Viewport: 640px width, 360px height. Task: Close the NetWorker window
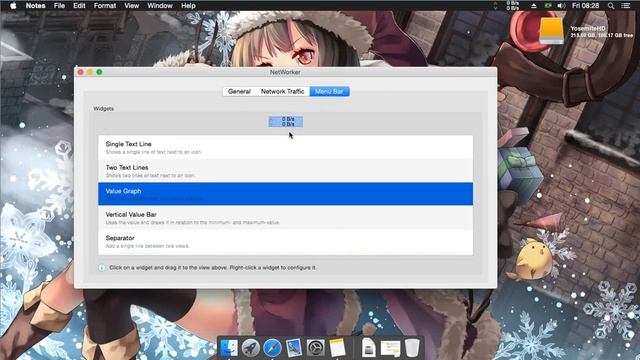tap(81, 72)
